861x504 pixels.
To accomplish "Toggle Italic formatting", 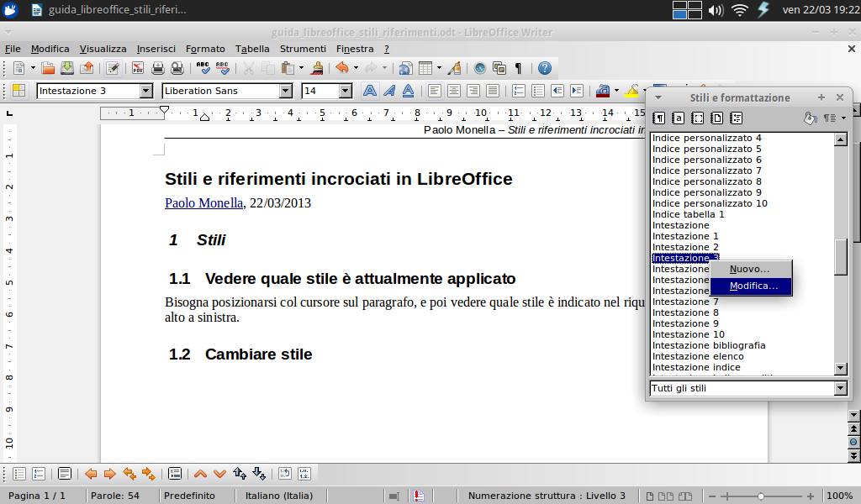I will [x=388, y=91].
